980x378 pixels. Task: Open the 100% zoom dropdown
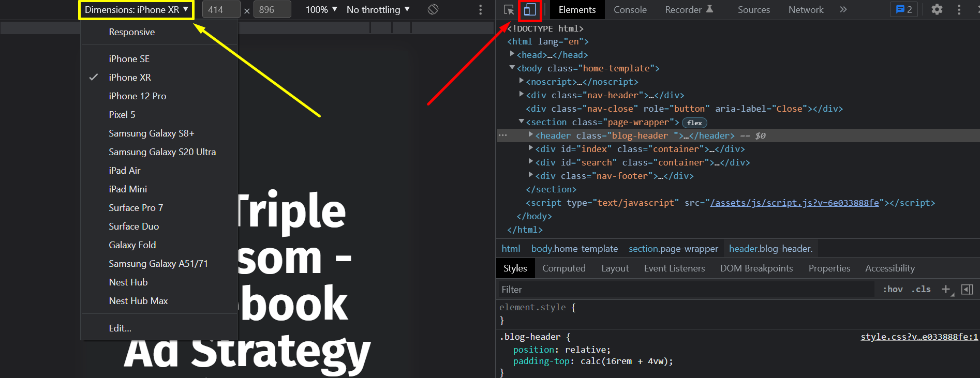(321, 9)
